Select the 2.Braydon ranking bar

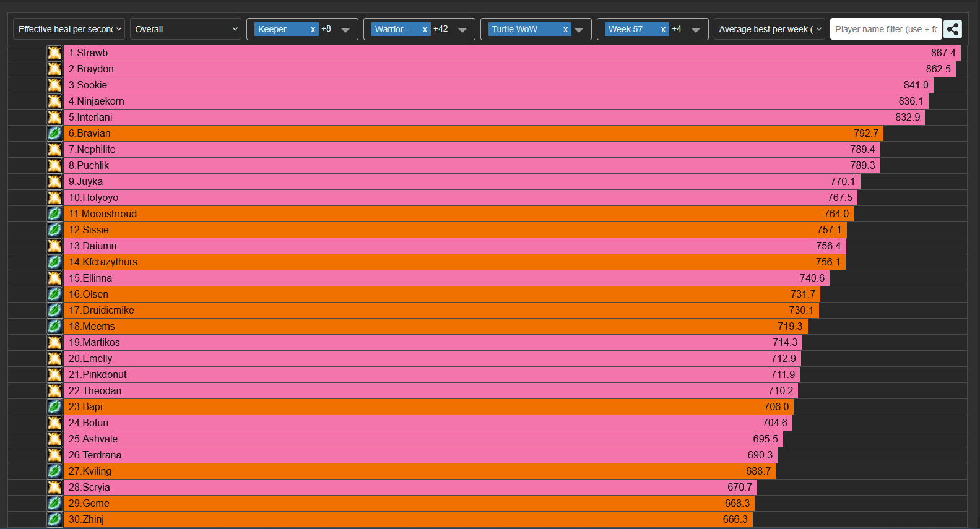click(510, 69)
